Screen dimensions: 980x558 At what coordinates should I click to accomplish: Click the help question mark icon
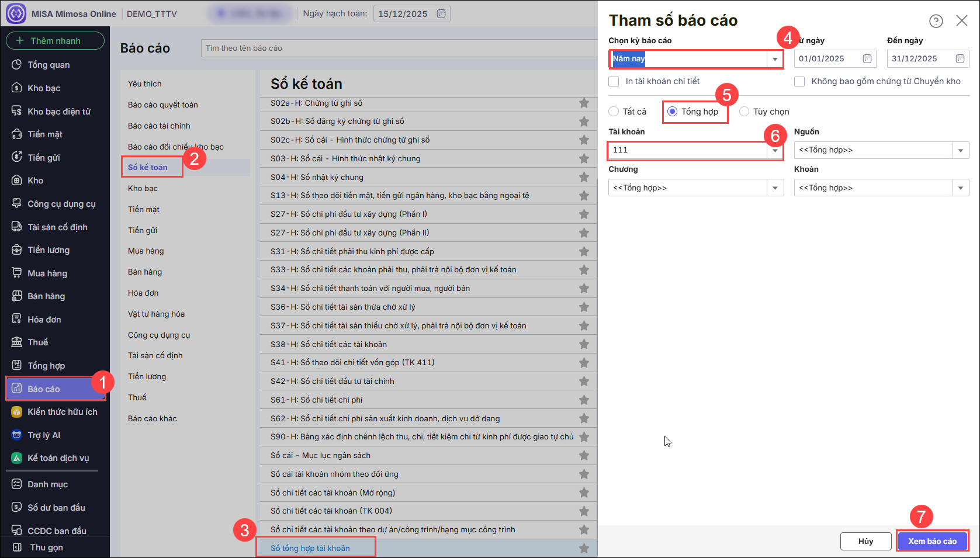936,21
